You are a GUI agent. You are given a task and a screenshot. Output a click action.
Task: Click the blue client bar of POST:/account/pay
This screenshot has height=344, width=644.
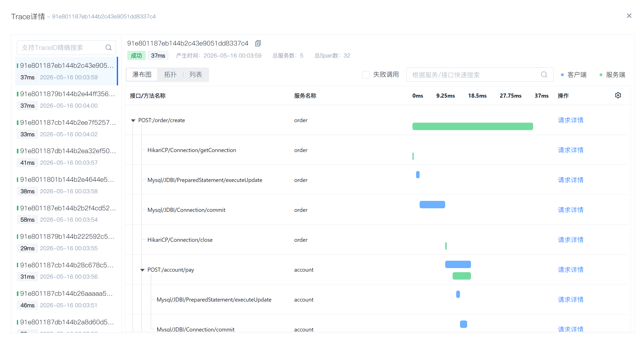pyautogui.click(x=458, y=264)
